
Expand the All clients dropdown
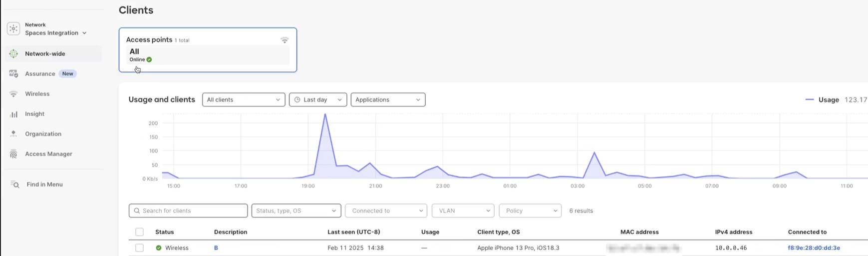click(x=244, y=99)
